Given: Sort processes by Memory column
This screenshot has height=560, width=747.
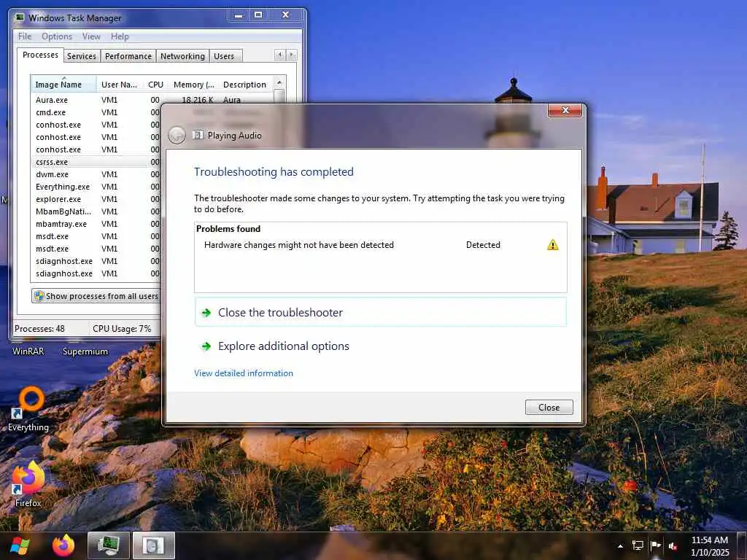Looking at the screenshot, I should [194, 85].
